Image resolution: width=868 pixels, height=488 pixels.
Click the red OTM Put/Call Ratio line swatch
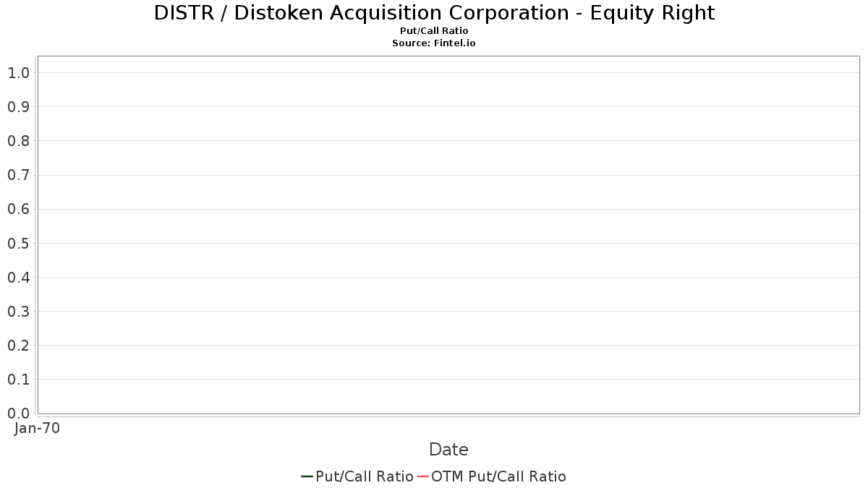(422, 476)
